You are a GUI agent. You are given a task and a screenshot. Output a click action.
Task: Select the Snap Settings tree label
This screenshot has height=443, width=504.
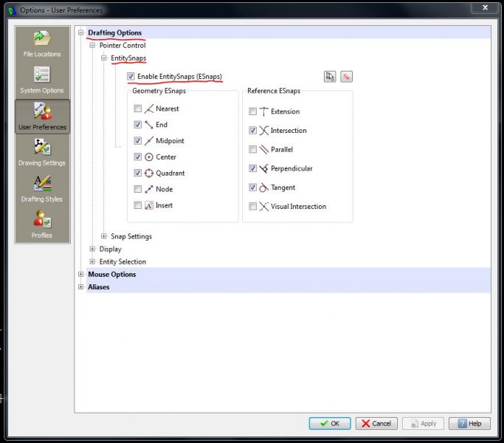coord(131,236)
